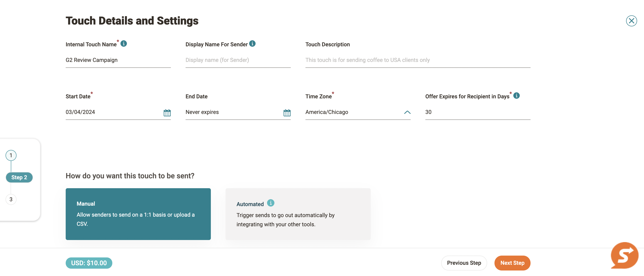Viewport: 644px width, 276px height.
Task: Click the Touch Description input field
Action: point(418,60)
